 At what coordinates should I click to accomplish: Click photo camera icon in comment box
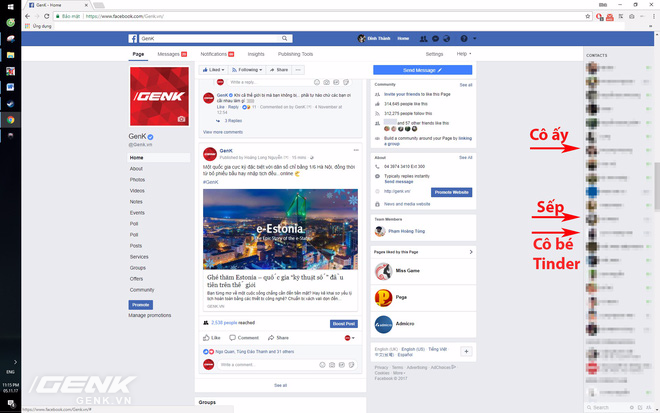coord(332,365)
